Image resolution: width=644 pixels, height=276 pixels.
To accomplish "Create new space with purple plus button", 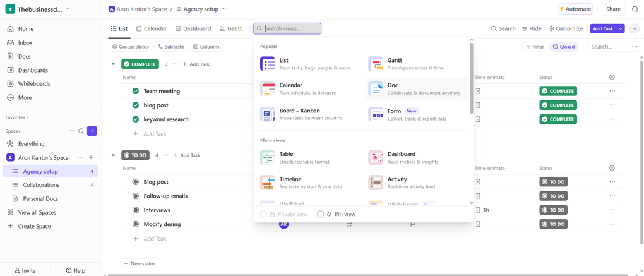I will click(x=92, y=131).
